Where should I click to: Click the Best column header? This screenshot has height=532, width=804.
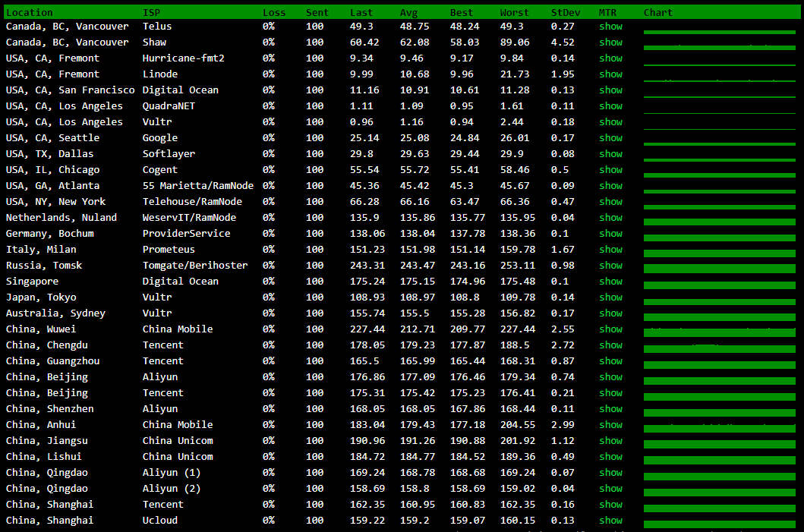coord(462,12)
